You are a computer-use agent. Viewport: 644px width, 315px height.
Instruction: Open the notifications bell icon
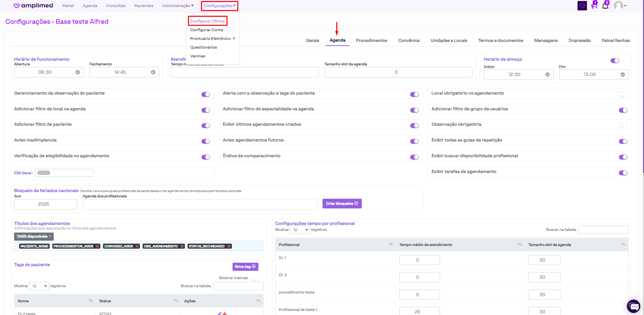605,6
